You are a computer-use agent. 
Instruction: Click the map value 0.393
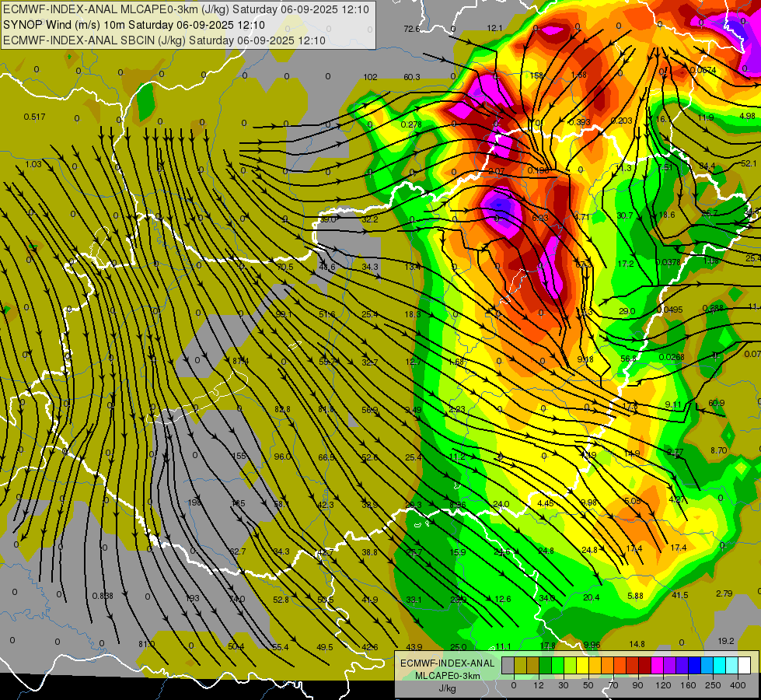(579, 122)
